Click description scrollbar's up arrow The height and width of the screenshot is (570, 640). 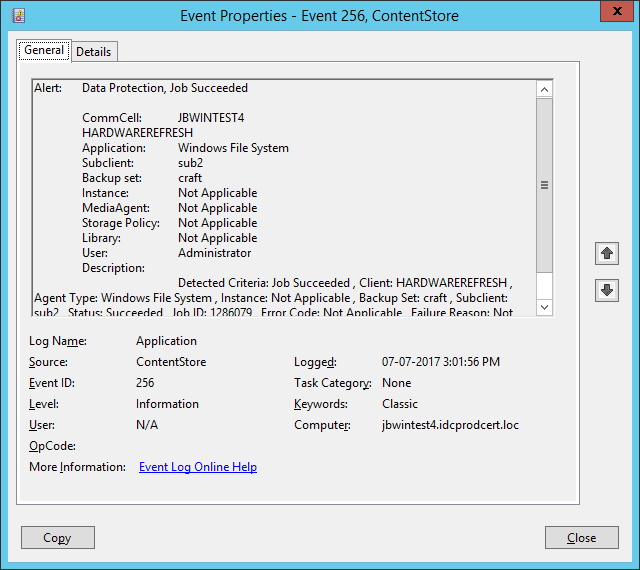pyautogui.click(x=545, y=89)
